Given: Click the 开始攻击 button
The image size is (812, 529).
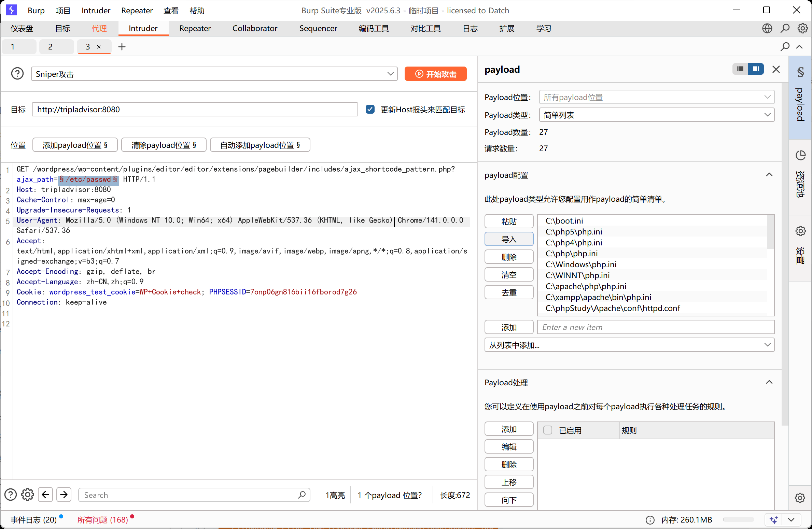Looking at the screenshot, I should coord(435,74).
